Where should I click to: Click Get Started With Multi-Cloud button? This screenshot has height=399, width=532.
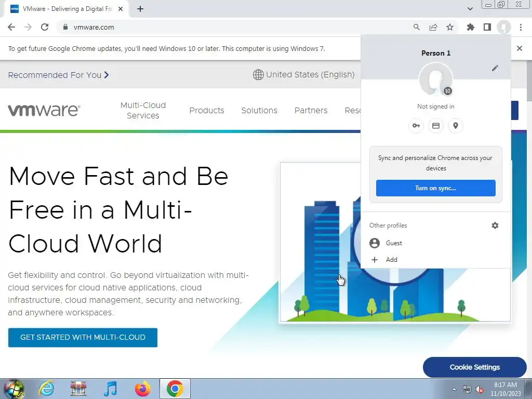coord(83,338)
